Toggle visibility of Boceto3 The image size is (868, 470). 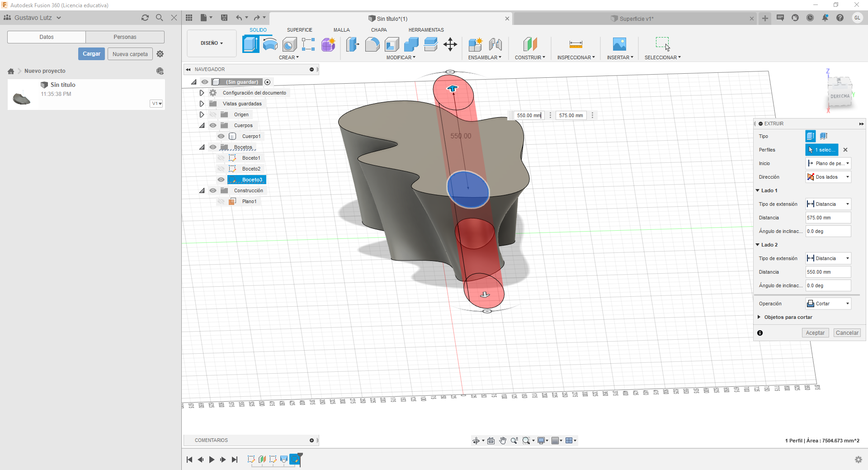pos(221,180)
